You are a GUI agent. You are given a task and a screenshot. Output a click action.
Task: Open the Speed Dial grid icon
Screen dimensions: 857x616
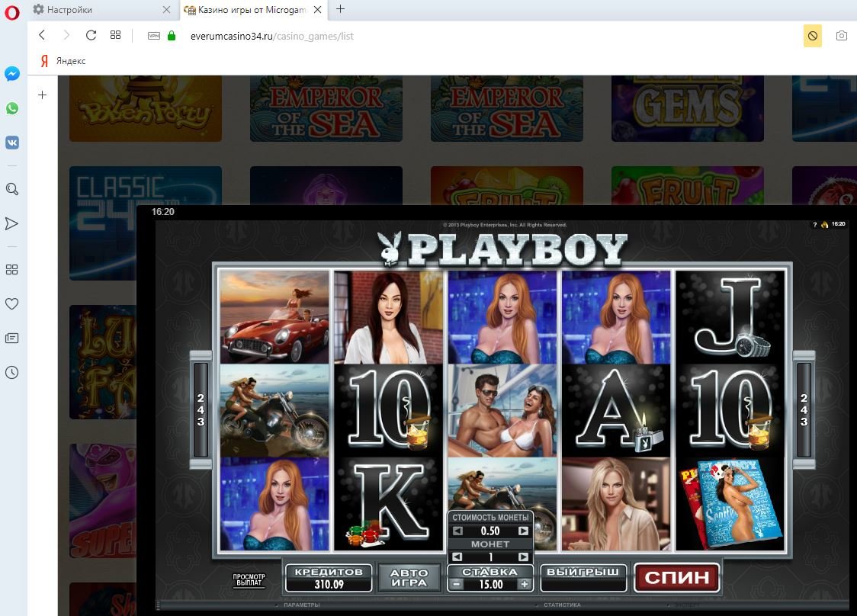(x=115, y=35)
